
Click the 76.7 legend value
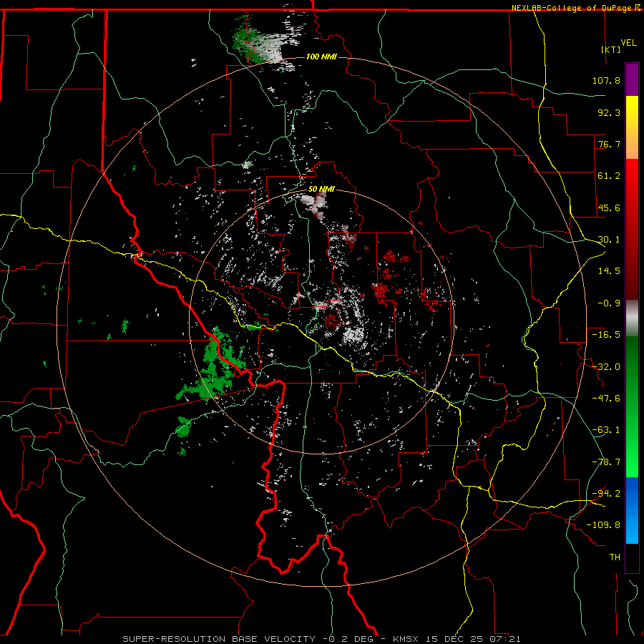click(609, 144)
